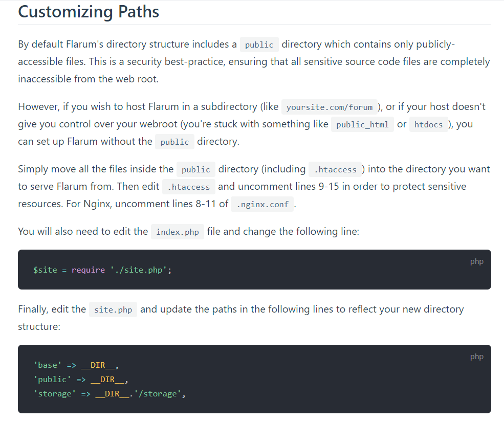The height and width of the screenshot is (422, 504).
Task: Click the "Customizing Paths" heading
Action: 89,12
